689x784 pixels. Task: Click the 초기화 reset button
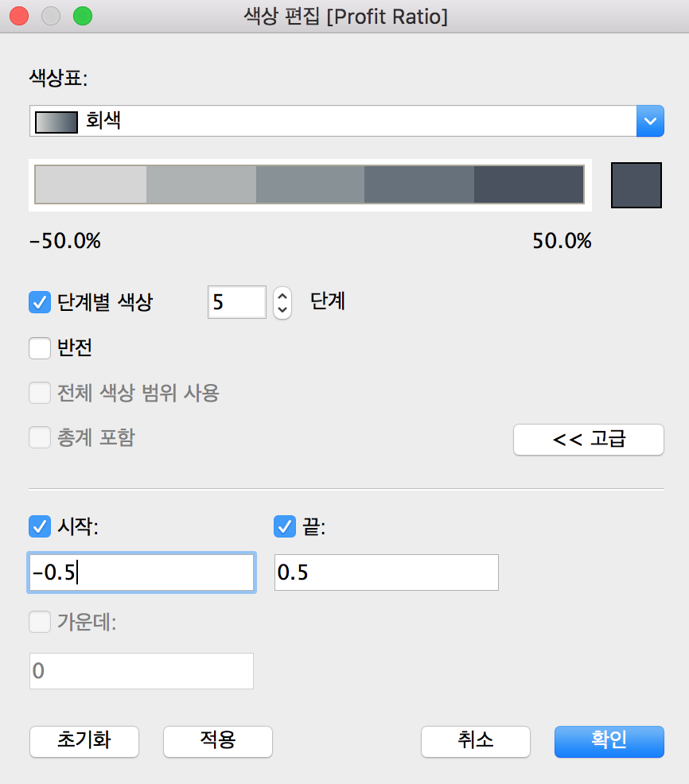click(84, 742)
